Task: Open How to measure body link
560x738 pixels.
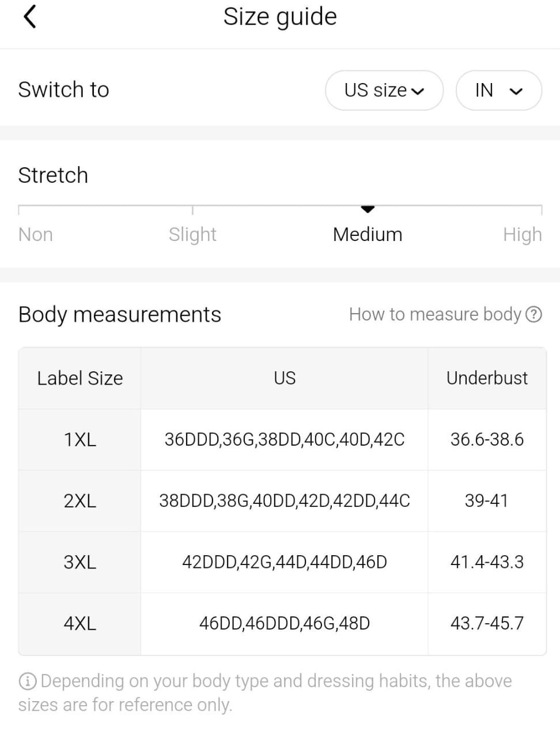Action: click(435, 314)
